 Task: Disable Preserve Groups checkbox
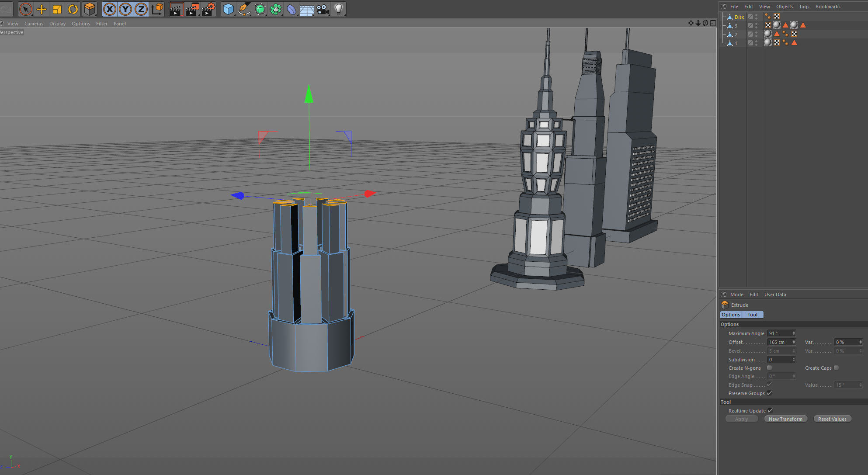point(769,393)
